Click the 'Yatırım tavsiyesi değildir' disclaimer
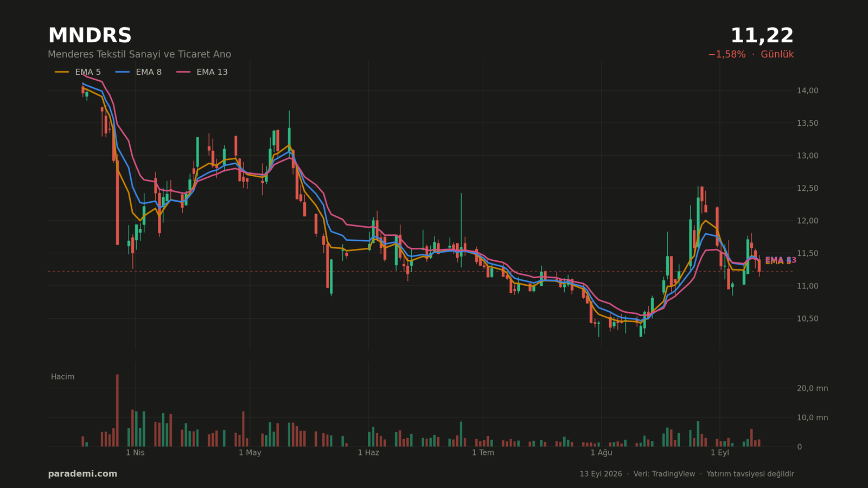This screenshot has height=488, width=868. tap(750, 474)
